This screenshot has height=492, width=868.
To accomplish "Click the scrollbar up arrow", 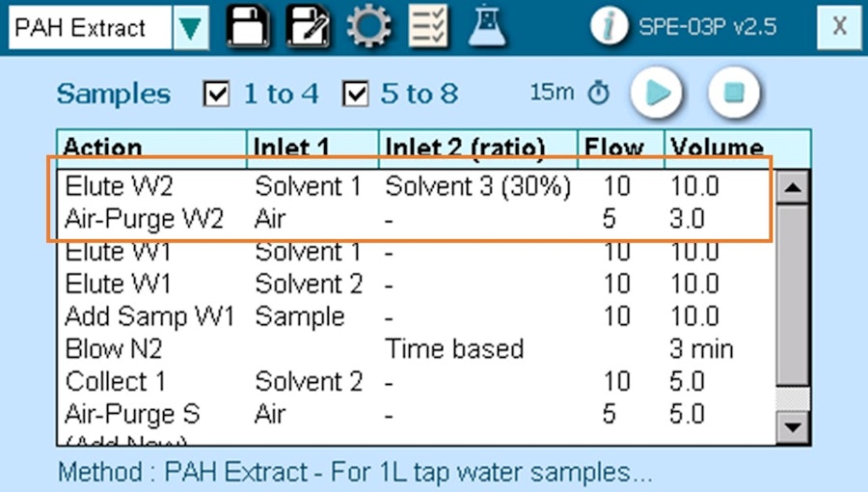I will point(793,187).
